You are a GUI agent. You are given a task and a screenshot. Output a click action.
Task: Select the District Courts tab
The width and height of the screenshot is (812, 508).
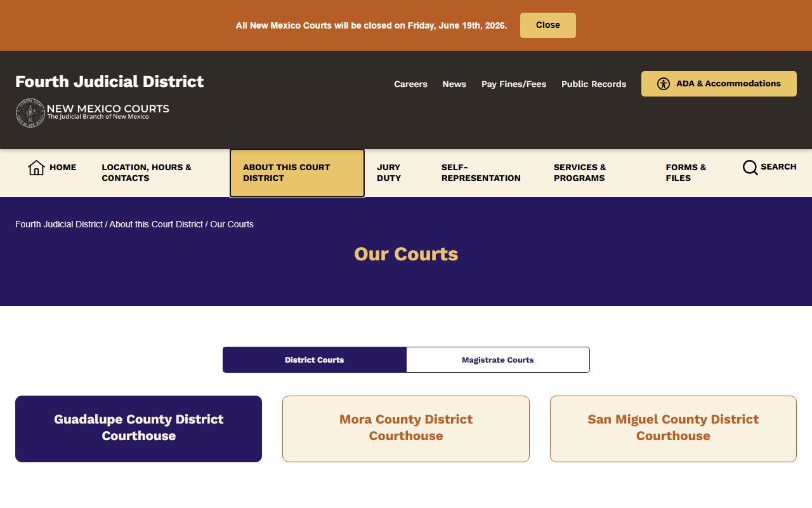click(315, 359)
